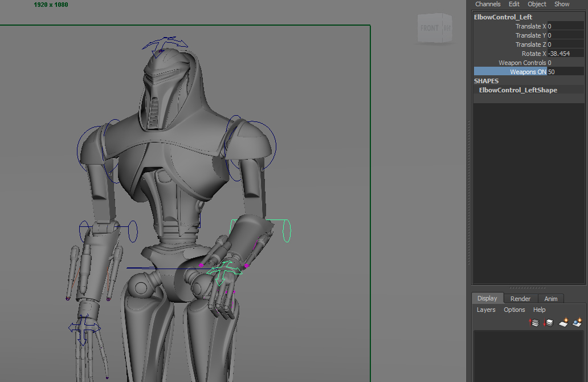Open the Layers menu

485,310
